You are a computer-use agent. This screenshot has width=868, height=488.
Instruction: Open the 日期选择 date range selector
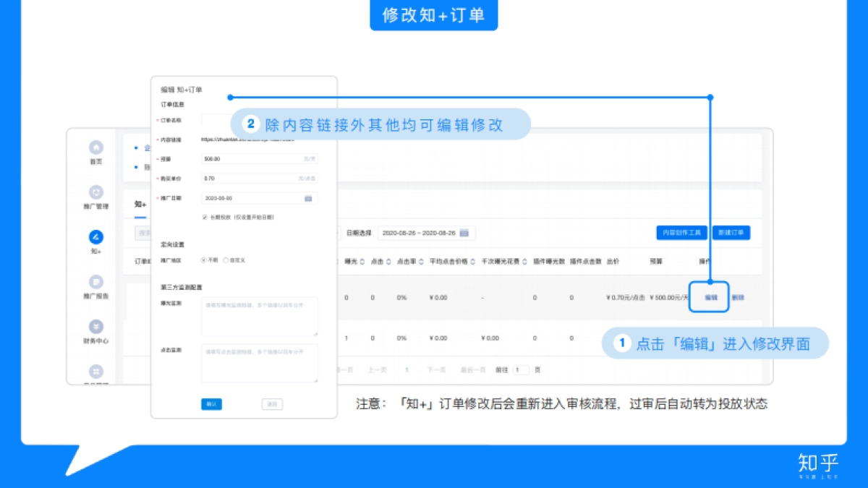pos(420,233)
